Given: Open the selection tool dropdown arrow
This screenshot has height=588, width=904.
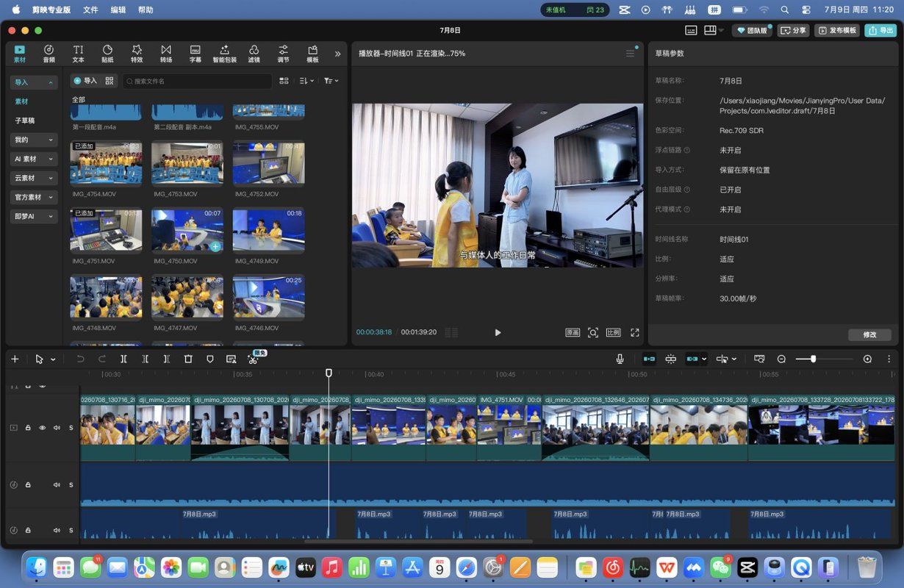Looking at the screenshot, I should (53, 359).
